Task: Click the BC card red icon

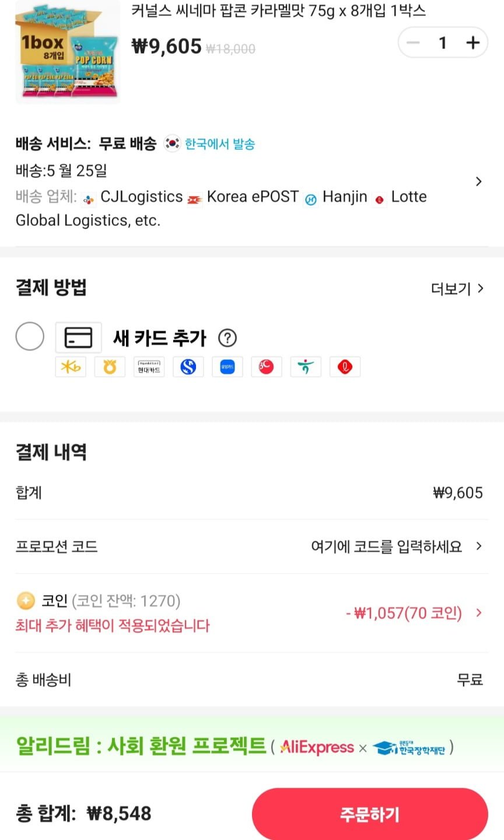Action: [267, 367]
